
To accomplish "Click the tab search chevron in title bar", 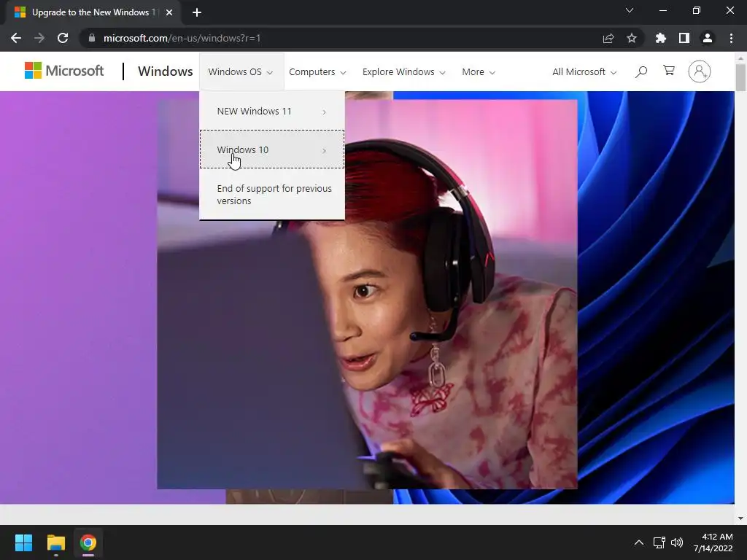I will (630, 10).
